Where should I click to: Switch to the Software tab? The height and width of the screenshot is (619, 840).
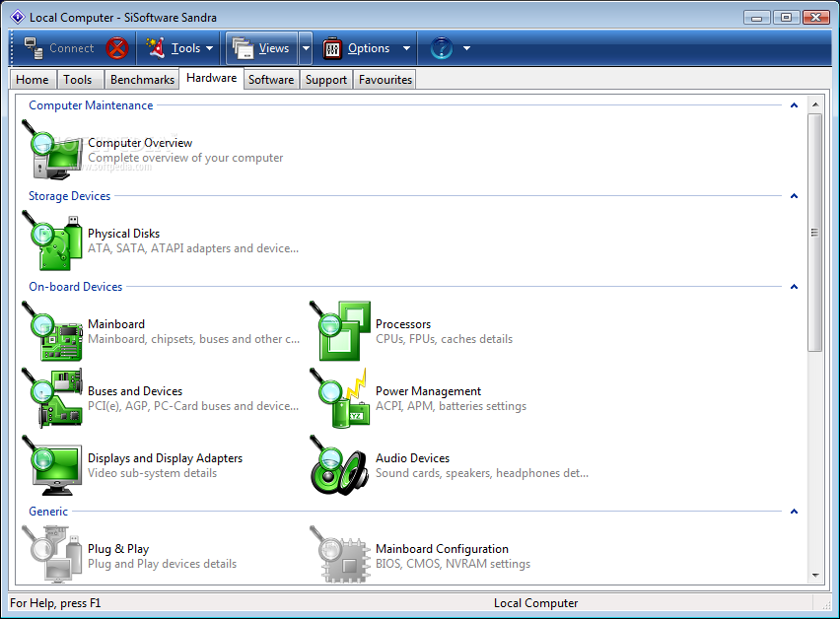271,80
